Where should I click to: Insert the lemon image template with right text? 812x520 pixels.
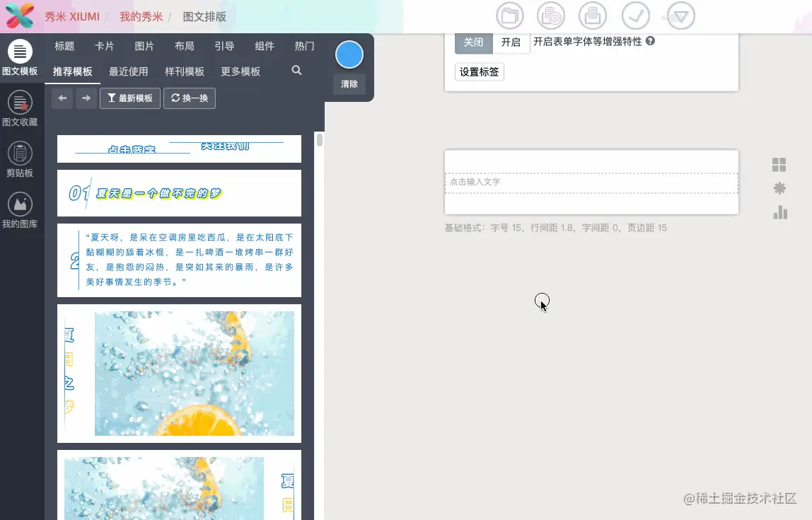coord(179,485)
